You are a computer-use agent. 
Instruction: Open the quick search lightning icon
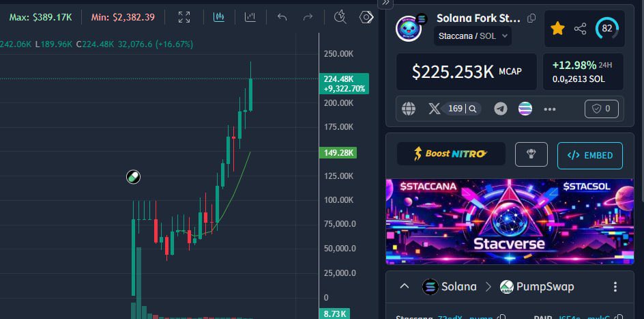[x=340, y=17]
